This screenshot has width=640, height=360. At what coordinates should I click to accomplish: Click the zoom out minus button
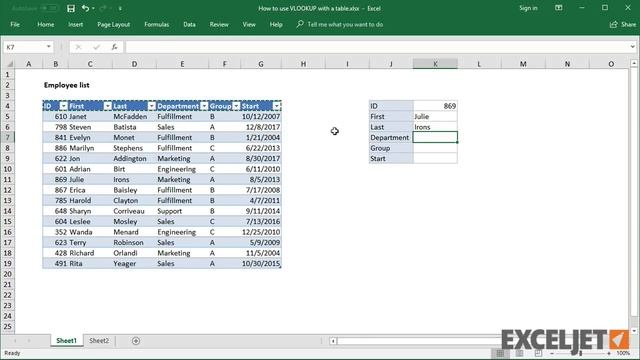pos(552,353)
